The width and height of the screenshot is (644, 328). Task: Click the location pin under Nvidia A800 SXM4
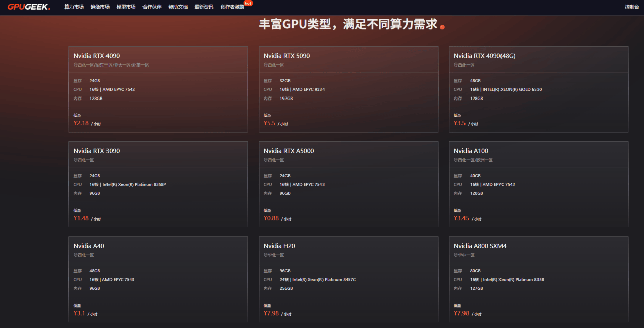pyautogui.click(x=455, y=255)
